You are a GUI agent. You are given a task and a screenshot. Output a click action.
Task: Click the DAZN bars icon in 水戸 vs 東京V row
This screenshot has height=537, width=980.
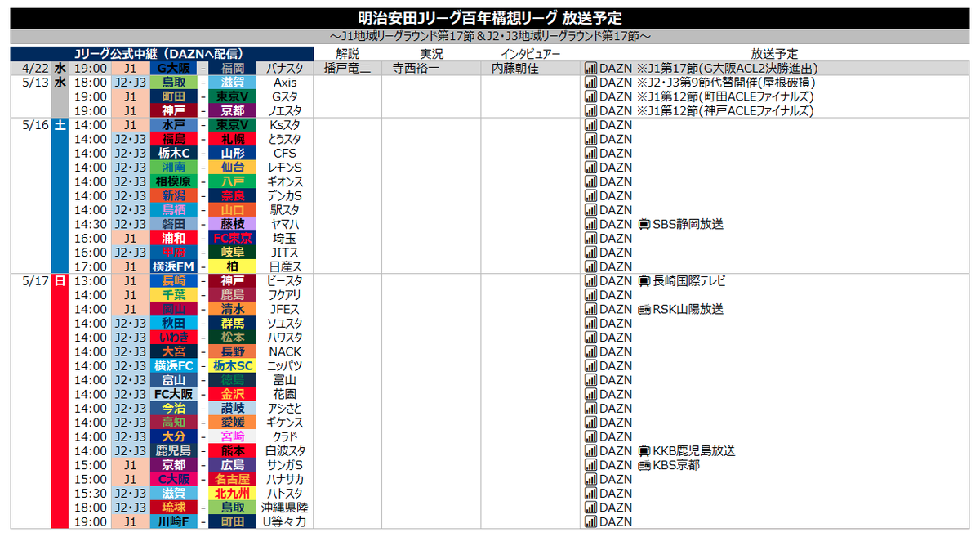click(x=591, y=125)
